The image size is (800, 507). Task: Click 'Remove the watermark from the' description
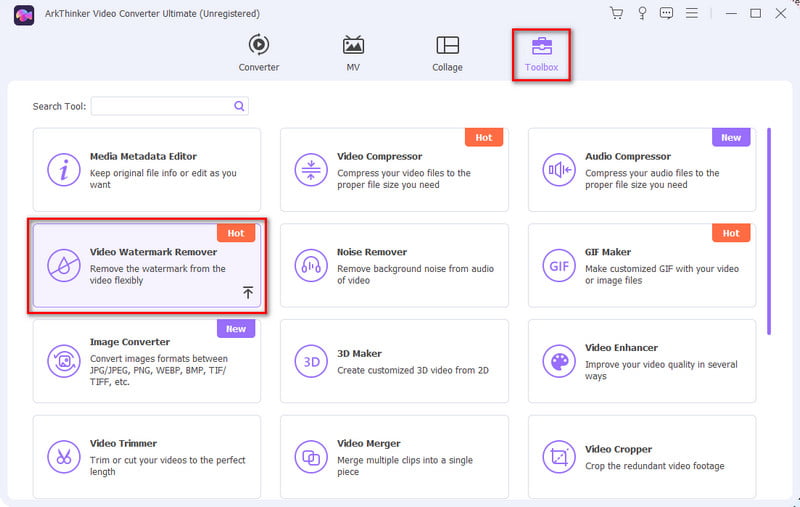(158, 274)
